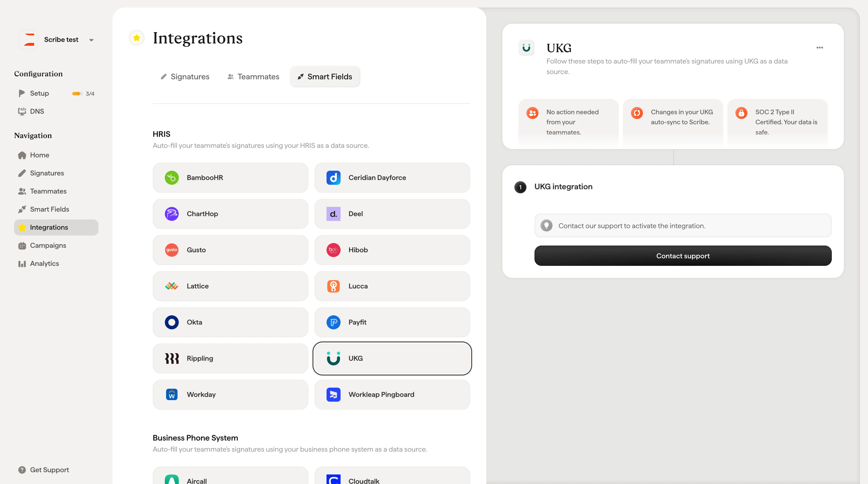The width and height of the screenshot is (868, 484).
Task: Select Integrations in the sidebar
Action: (x=56, y=227)
